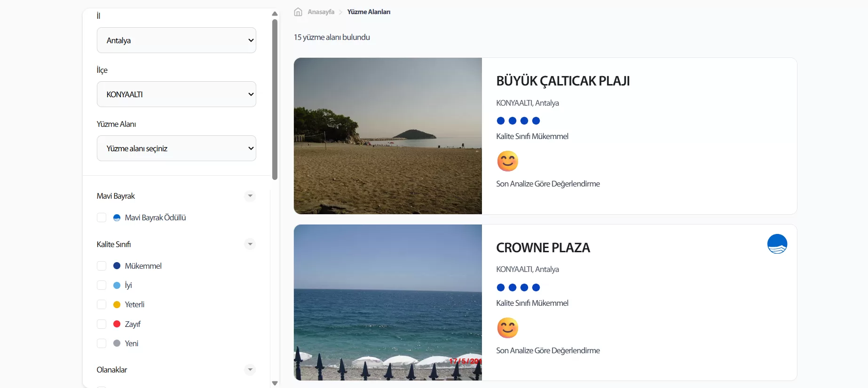
Task: Open CROWNE PLAZA title link
Action: 543,248
